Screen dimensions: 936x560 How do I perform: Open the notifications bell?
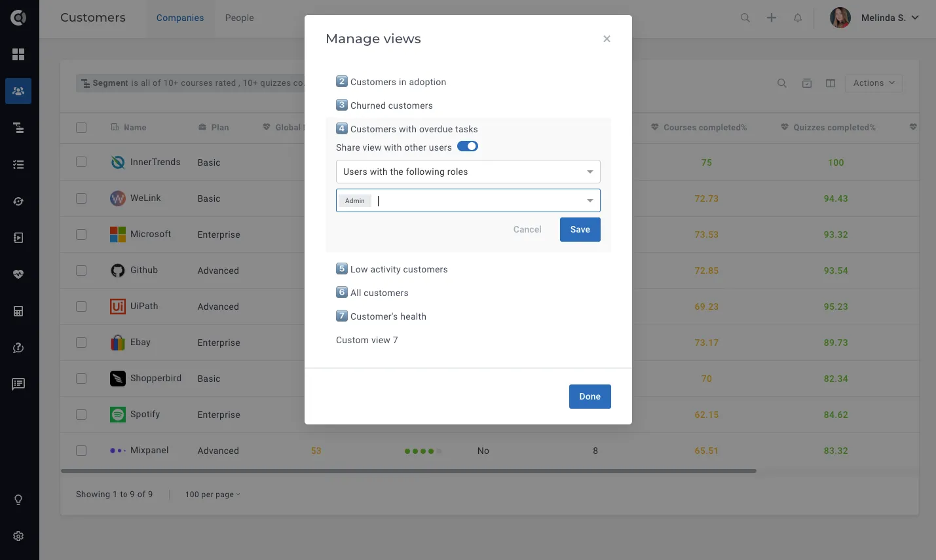(x=798, y=18)
